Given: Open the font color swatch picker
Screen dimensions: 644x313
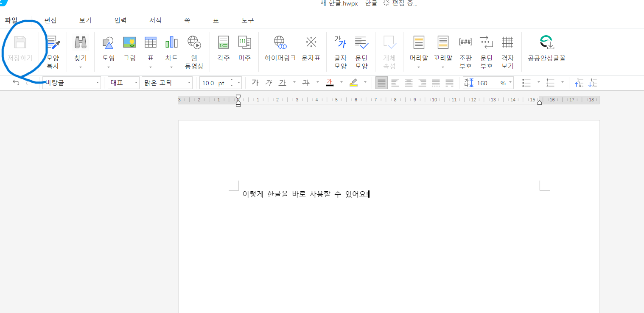Looking at the screenshot, I should click(x=341, y=83).
